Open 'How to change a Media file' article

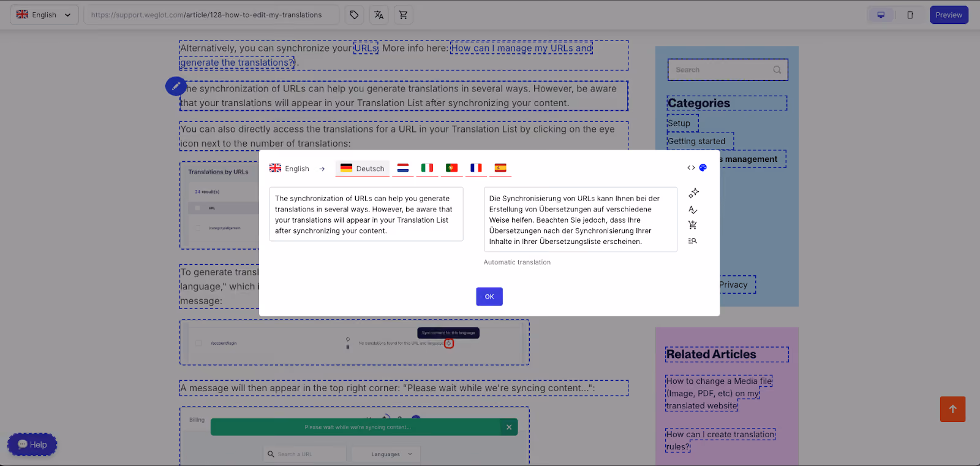click(719, 393)
